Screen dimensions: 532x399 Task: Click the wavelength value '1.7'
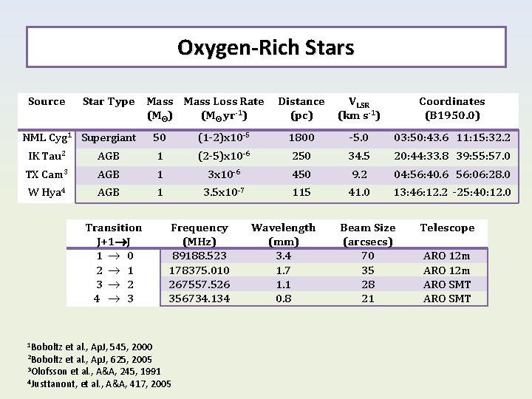coord(283,270)
